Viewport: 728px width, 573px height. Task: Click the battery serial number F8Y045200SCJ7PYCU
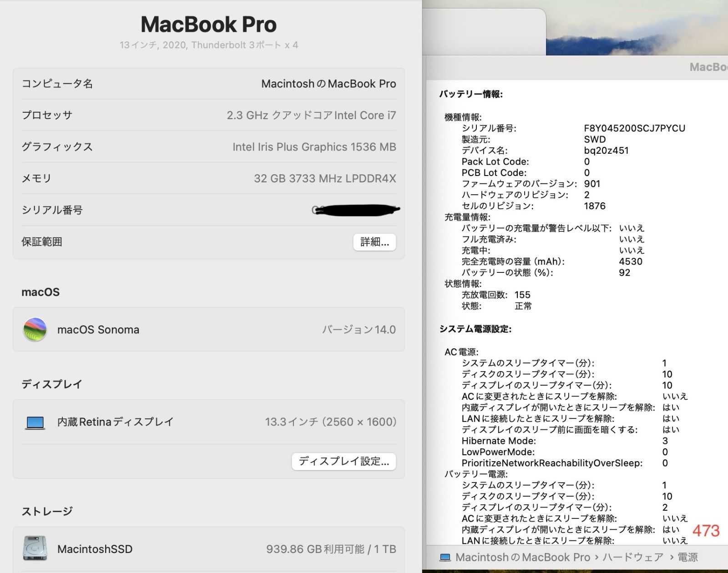[x=634, y=128]
